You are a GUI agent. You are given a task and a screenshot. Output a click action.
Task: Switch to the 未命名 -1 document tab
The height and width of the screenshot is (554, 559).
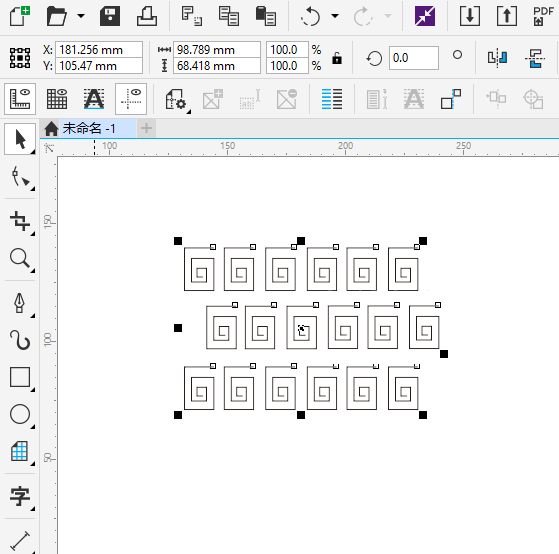tap(89, 128)
